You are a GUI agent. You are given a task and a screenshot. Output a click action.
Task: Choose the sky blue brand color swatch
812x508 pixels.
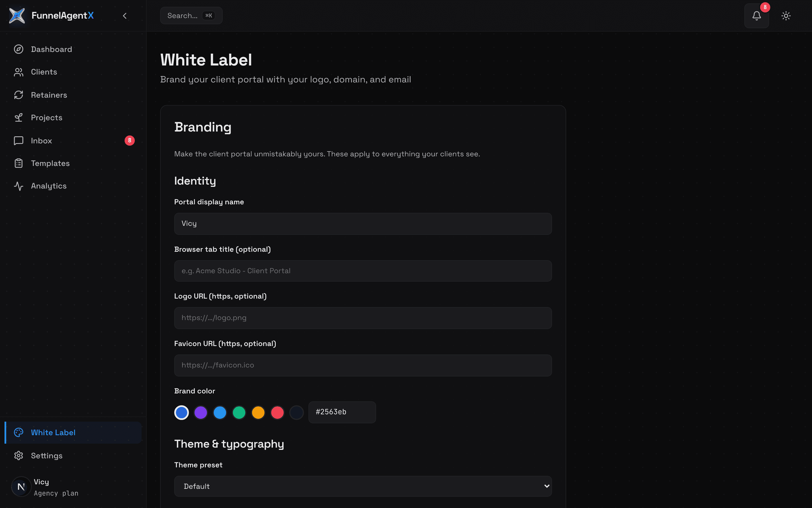[x=220, y=412]
